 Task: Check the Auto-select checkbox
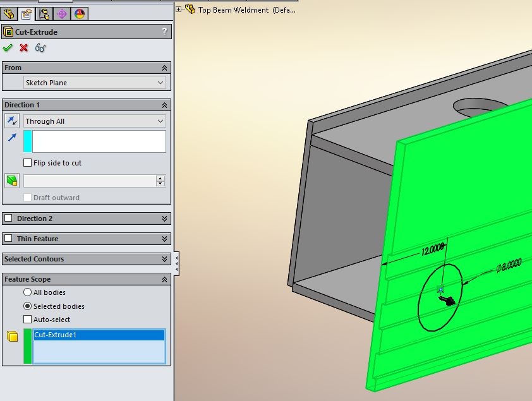coord(27,320)
